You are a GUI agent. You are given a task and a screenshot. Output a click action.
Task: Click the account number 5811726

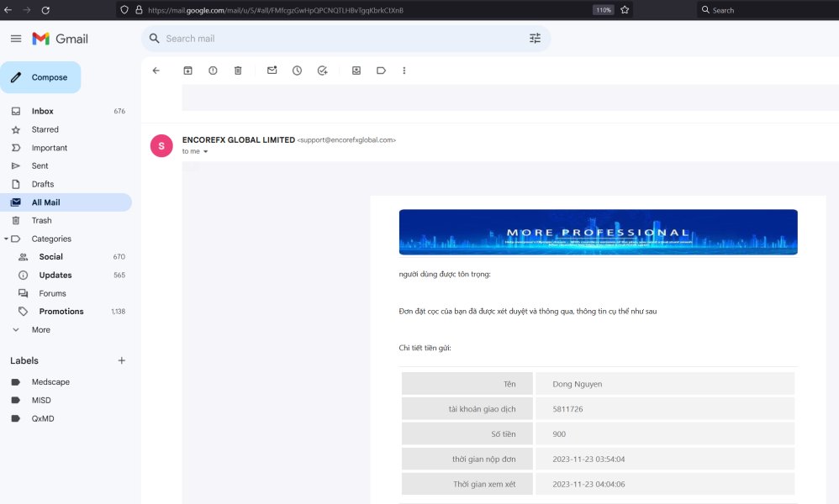(567, 409)
